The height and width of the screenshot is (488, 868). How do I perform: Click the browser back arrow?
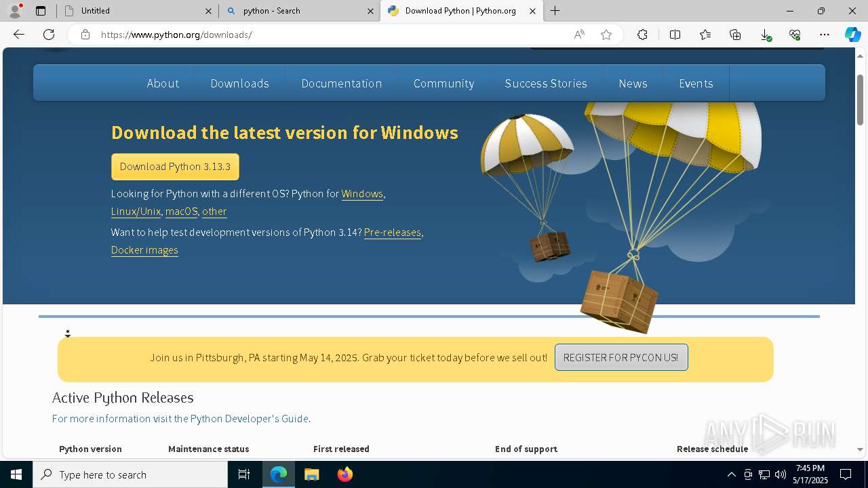point(18,35)
